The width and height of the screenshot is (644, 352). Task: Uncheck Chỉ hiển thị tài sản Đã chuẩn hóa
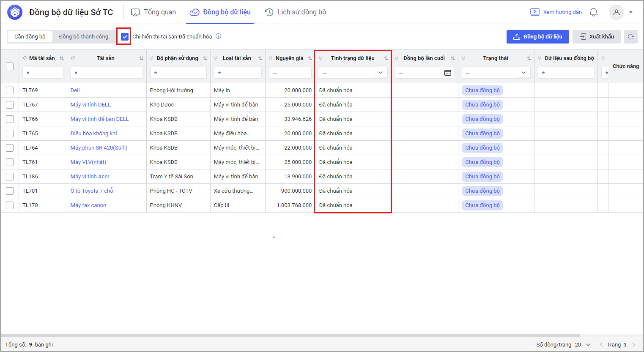click(x=125, y=37)
